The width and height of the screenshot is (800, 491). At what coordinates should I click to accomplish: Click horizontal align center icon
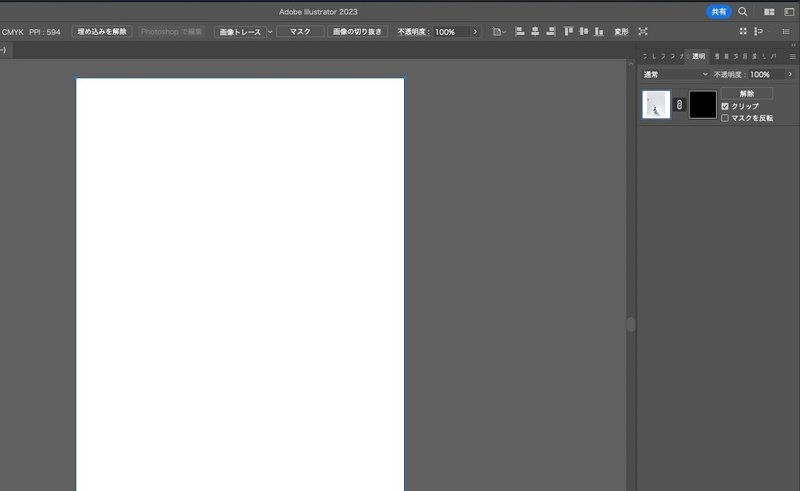tap(535, 32)
